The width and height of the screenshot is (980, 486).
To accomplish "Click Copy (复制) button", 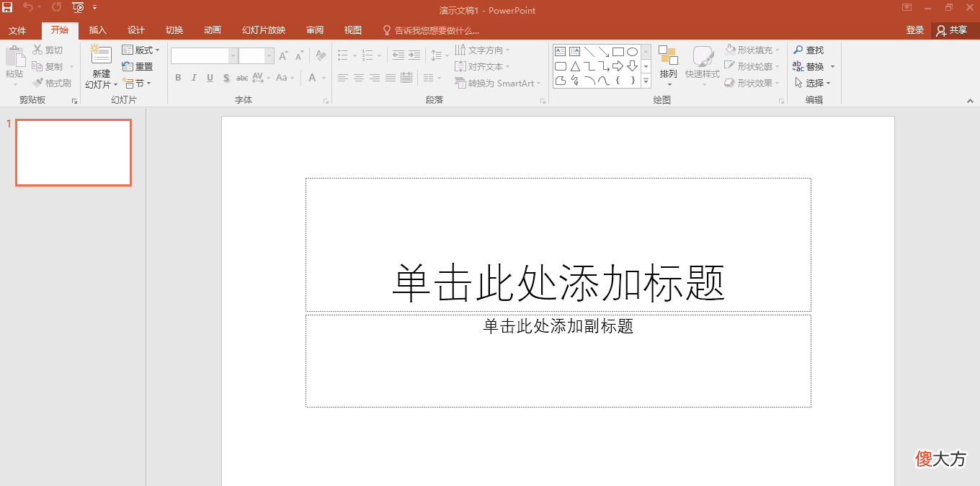I will (x=48, y=66).
